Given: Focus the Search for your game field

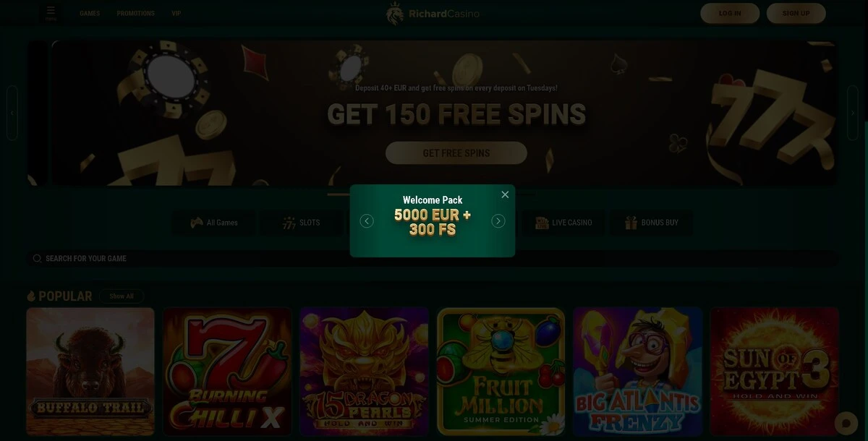Looking at the screenshot, I should [x=434, y=259].
